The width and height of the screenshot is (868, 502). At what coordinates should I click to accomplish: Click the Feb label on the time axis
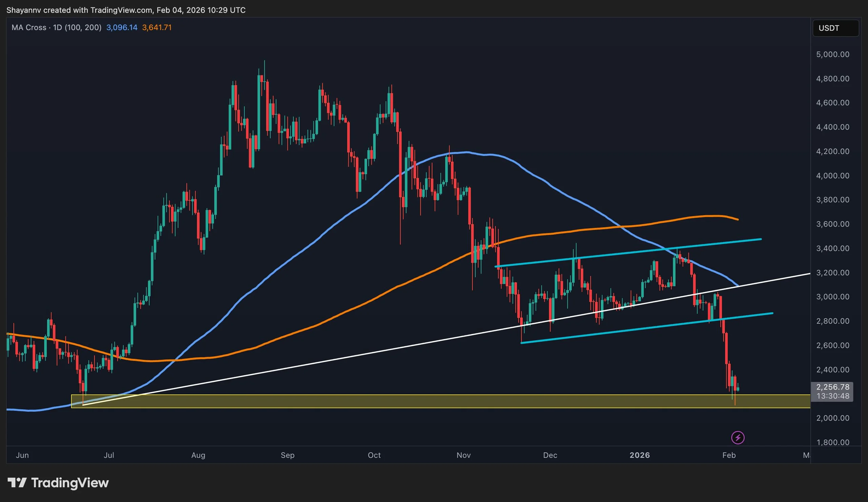click(x=729, y=455)
